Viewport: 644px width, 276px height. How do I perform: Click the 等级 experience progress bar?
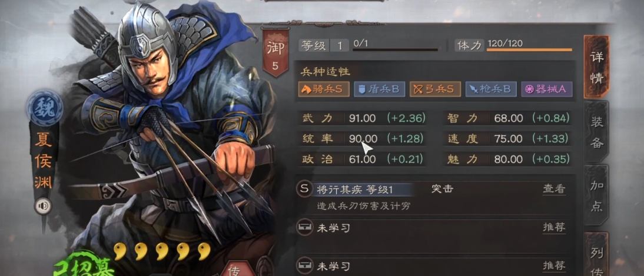click(x=395, y=50)
